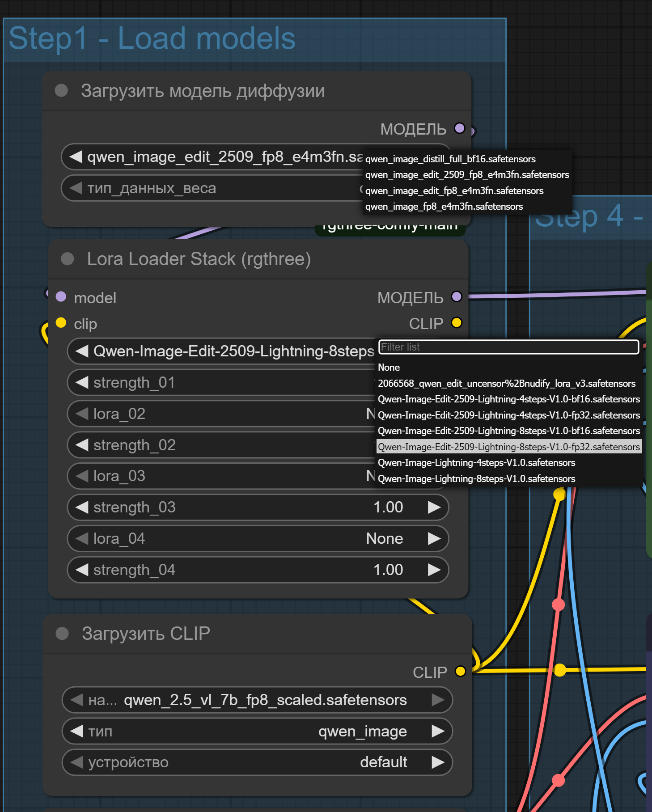Click the CLIP output port on Загрузить CLIP node
This screenshot has height=812, width=652.
[x=460, y=671]
